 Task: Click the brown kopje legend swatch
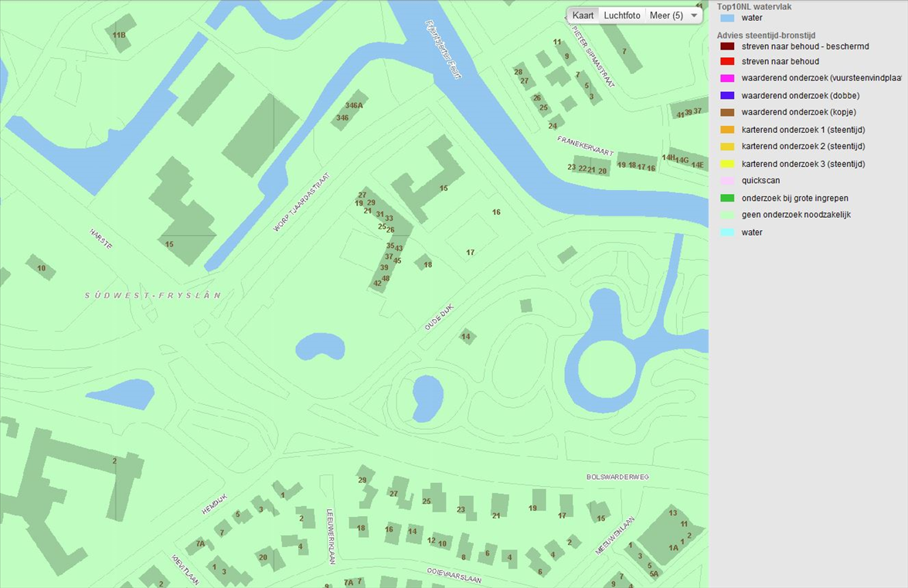coord(727,112)
